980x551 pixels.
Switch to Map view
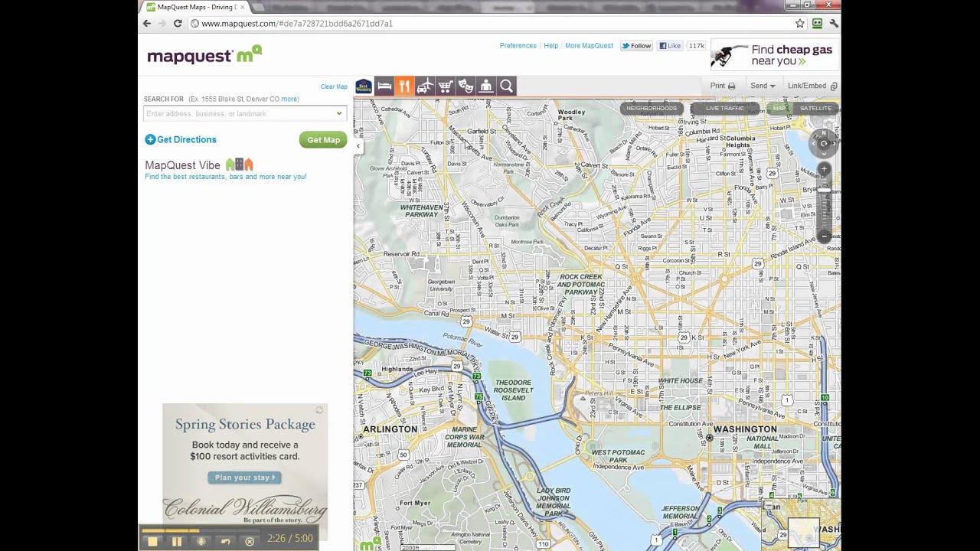pos(779,109)
